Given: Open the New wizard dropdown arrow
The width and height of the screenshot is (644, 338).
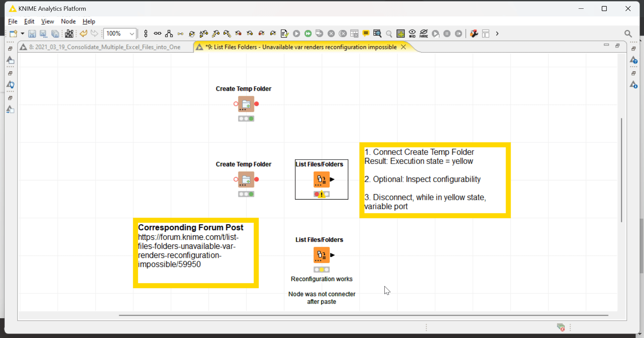Looking at the screenshot, I should pos(22,34).
